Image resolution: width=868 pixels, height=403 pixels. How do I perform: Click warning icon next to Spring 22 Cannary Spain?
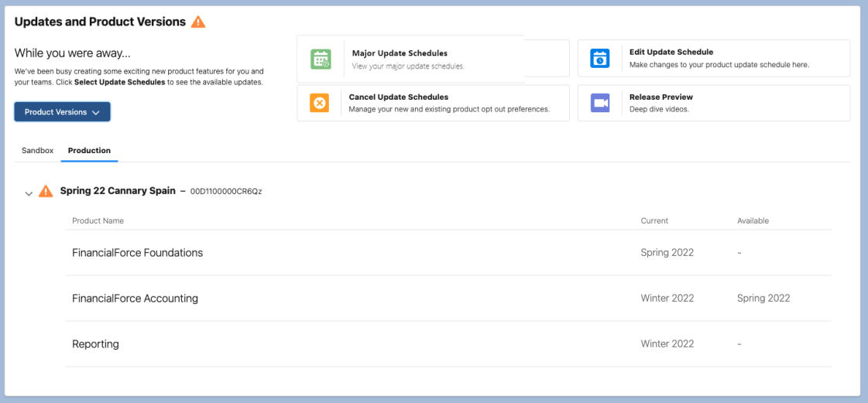tap(46, 191)
